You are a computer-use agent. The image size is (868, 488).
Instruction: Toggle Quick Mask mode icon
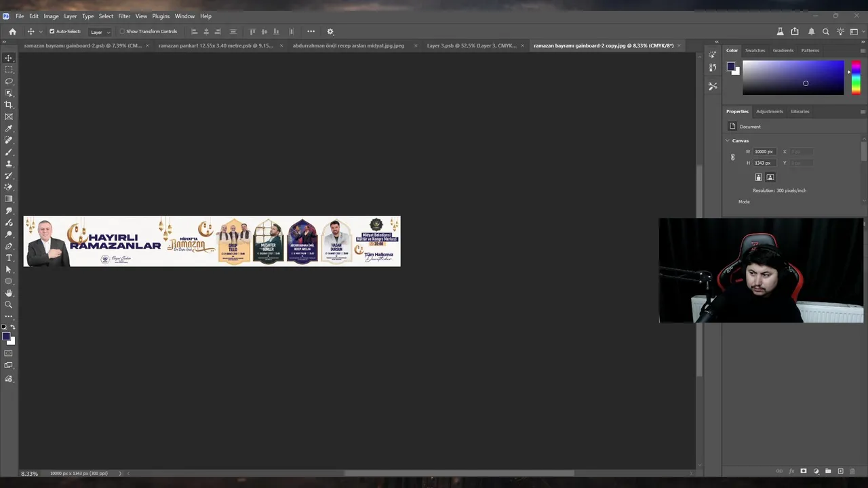click(x=9, y=353)
